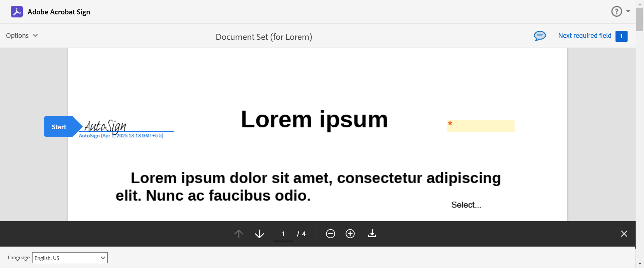Click the Lorem ipsum heading text
Image resolution: width=644 pixels, height=268 pixels.
(x=314, y=119)
